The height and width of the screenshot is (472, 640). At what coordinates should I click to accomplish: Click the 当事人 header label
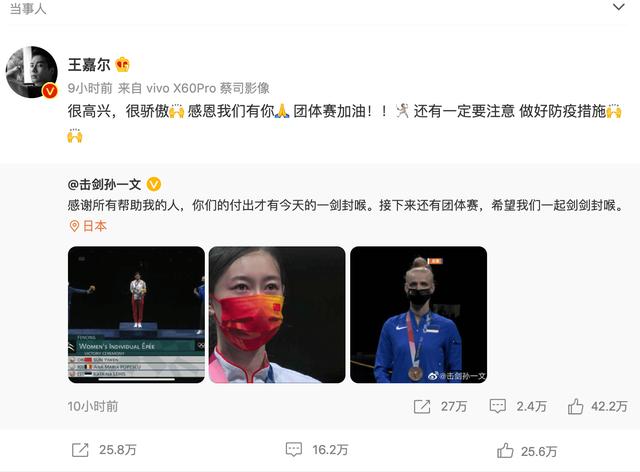click(28, 9)
